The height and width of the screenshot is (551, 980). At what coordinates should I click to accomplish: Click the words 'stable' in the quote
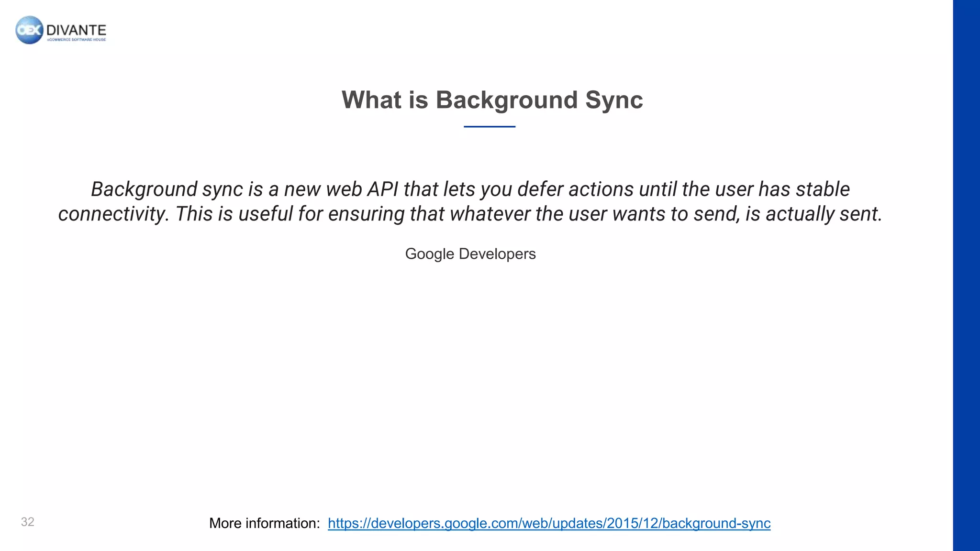click(x=823, y=189)
